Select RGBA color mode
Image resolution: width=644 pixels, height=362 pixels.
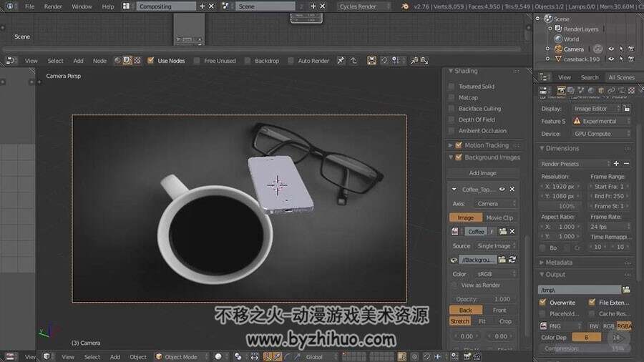tap(624, 326)
